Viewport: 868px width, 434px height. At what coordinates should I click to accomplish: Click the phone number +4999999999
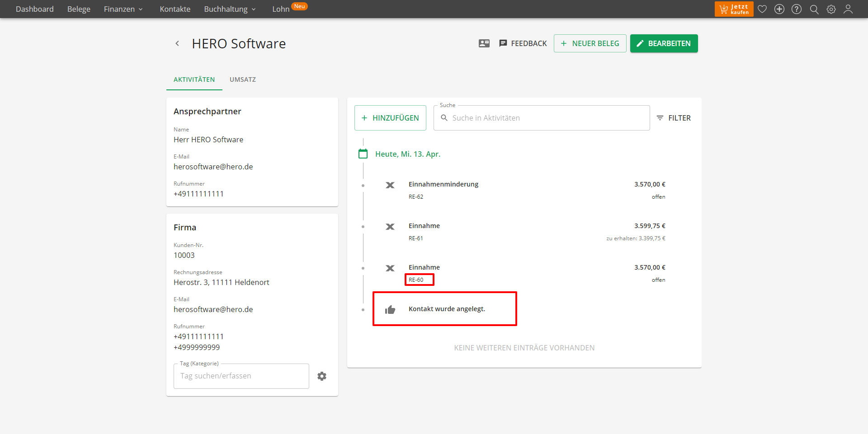197,347
